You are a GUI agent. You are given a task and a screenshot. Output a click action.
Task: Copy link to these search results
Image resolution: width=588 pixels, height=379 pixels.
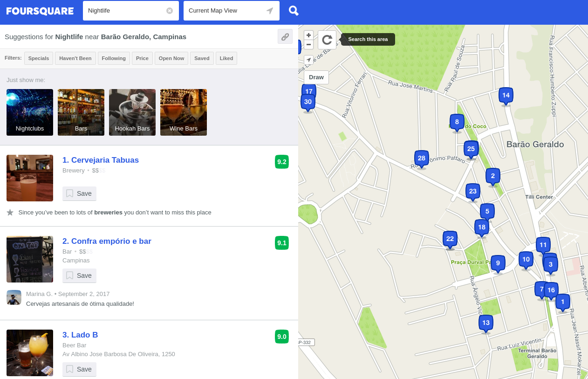[285, 37]
